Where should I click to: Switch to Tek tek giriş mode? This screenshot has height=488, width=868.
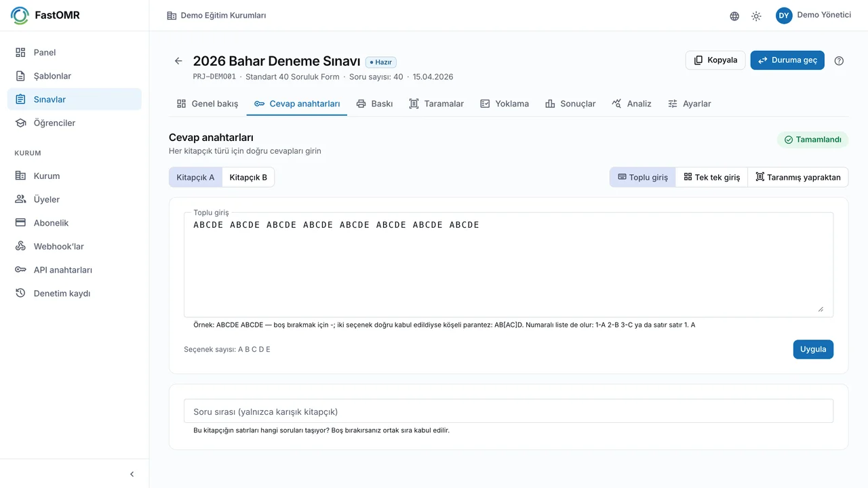tap(711, 178)
